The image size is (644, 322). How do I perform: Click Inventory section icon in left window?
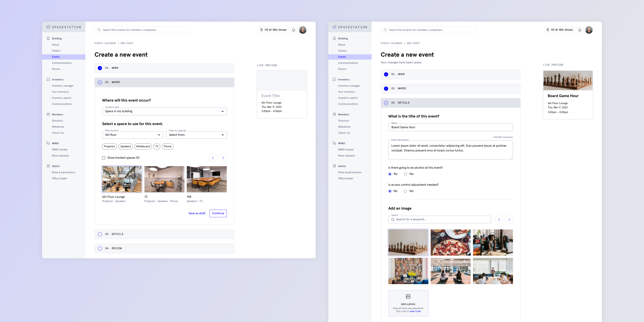(x=48, y=79)
